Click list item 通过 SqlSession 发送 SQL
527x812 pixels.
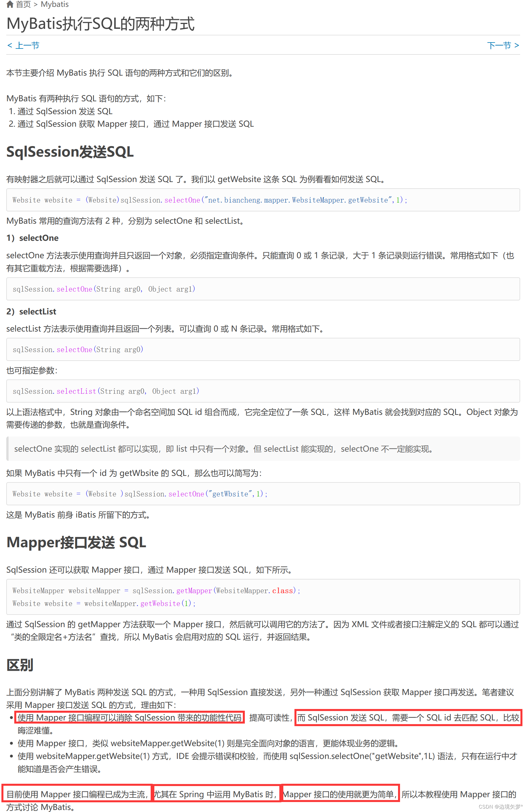(65, 111)
